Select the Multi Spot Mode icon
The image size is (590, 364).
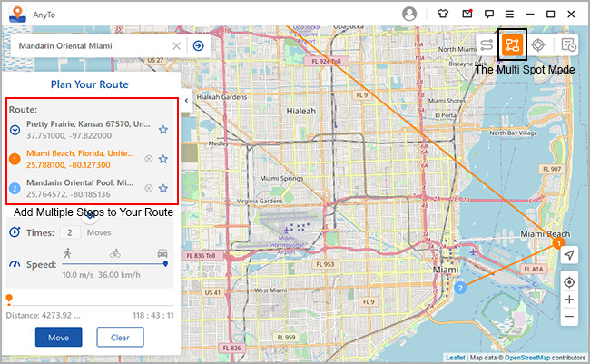(x=513, y=44)
